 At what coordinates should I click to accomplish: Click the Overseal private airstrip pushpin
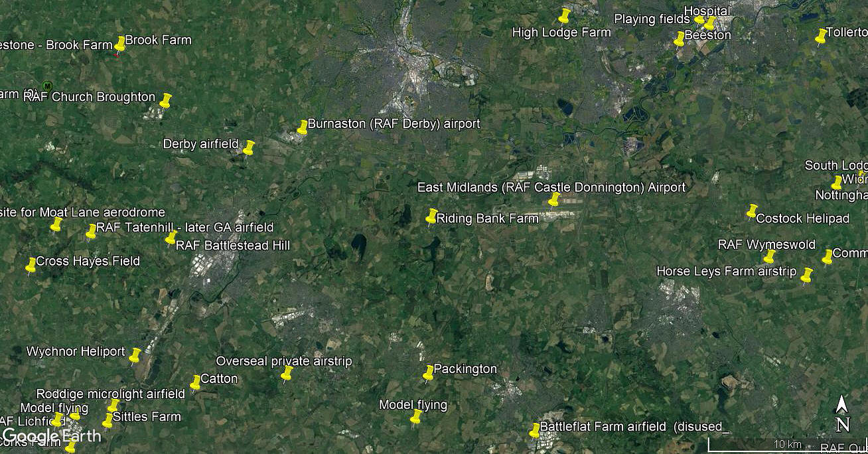point(287,374)
